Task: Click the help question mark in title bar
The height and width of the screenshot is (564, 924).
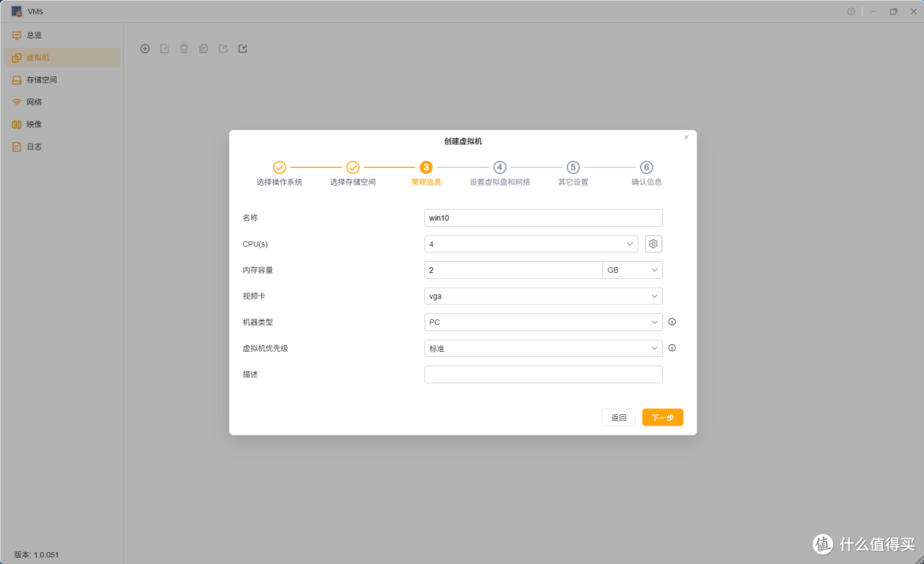Action: [851, 11]
